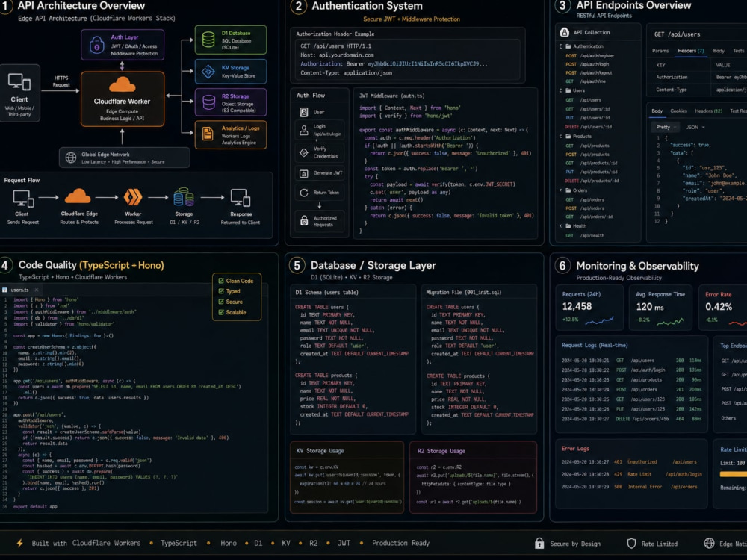747x560 pixels.
Task: Open the Params request tab
Action: click(660, 51)
